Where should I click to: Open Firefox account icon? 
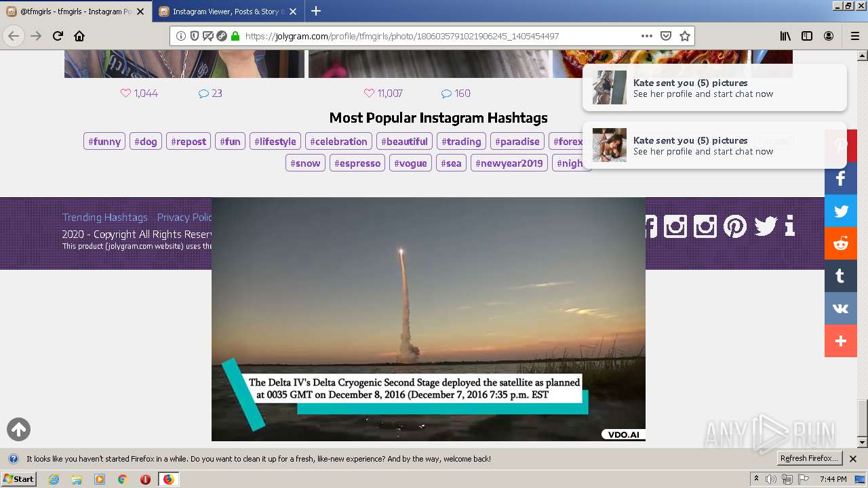point(829,36)
